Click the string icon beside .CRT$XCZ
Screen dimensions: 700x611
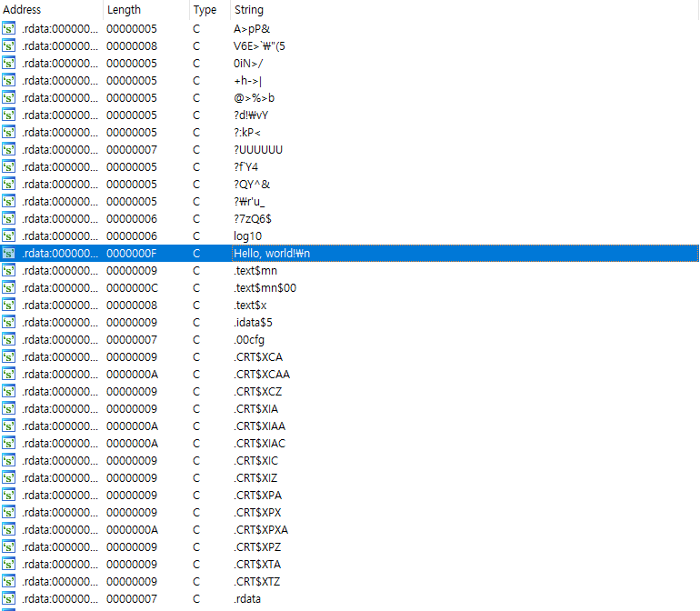8,391
